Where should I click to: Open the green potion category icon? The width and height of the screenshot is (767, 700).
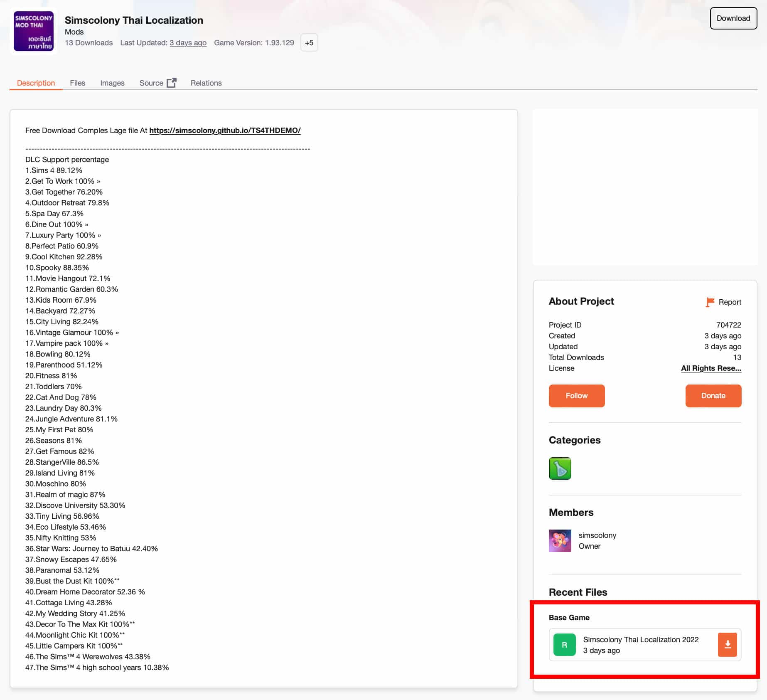pos(560,468)
